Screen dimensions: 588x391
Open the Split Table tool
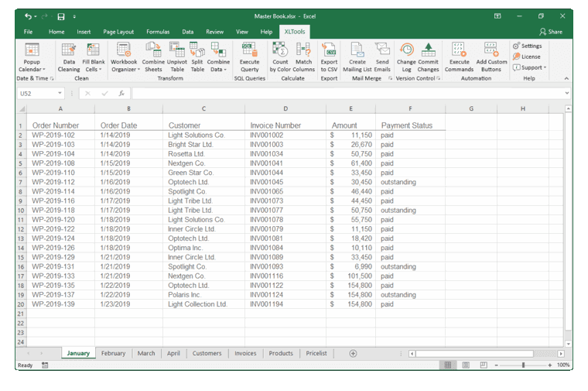(x=197, y=57)
